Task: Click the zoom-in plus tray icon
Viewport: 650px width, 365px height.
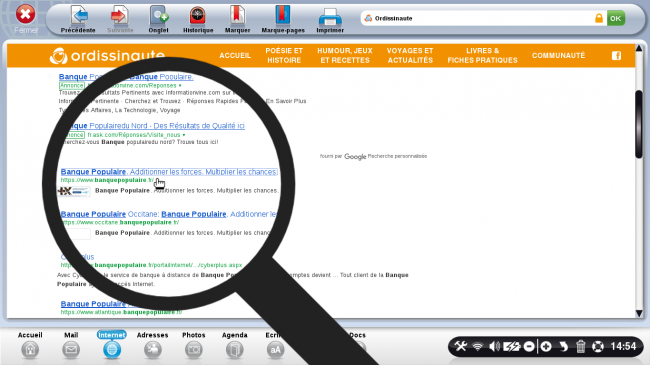Action: 546,346
